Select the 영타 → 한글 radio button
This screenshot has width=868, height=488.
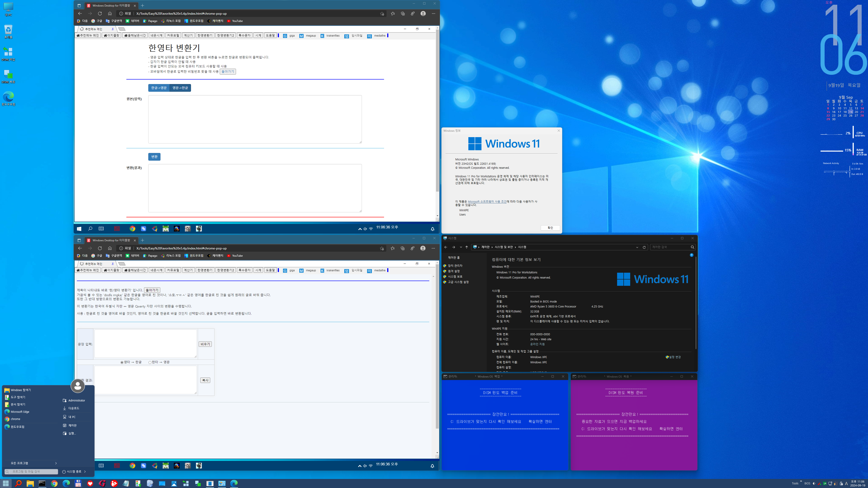click(x=122, y=362)
